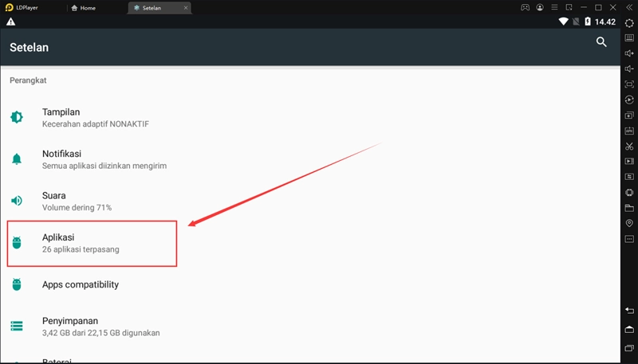The width and height of the screenshot is (638, 364).
Task: Increase volume using sidebar speaker plus icon
Action: [629, 53]
